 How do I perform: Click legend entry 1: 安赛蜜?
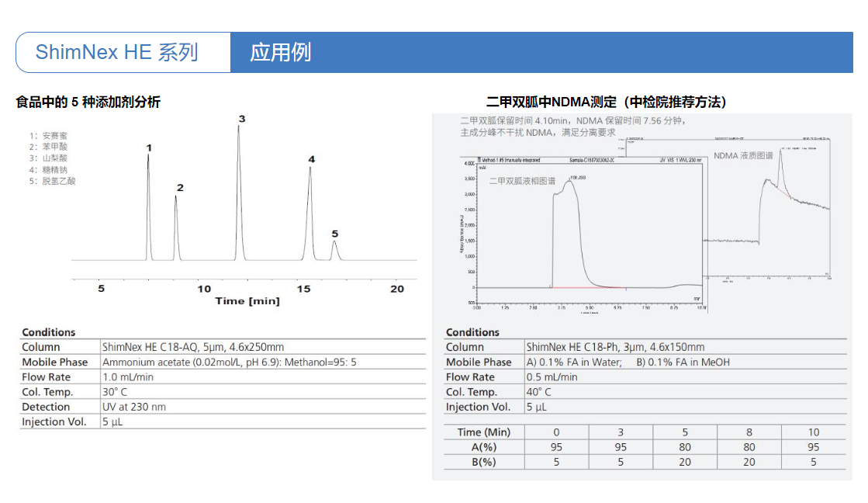pyautogui.click(x=49, y=135)
